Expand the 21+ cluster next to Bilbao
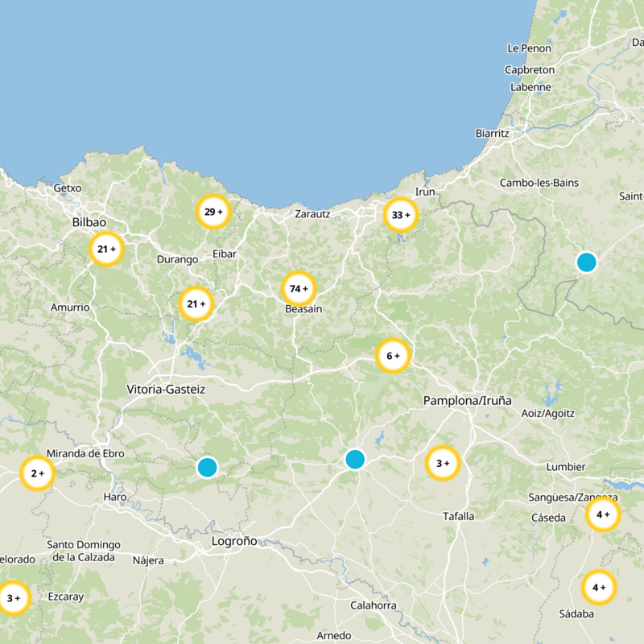Viewport: 644px width, 644px height. (x=106, y=249)
